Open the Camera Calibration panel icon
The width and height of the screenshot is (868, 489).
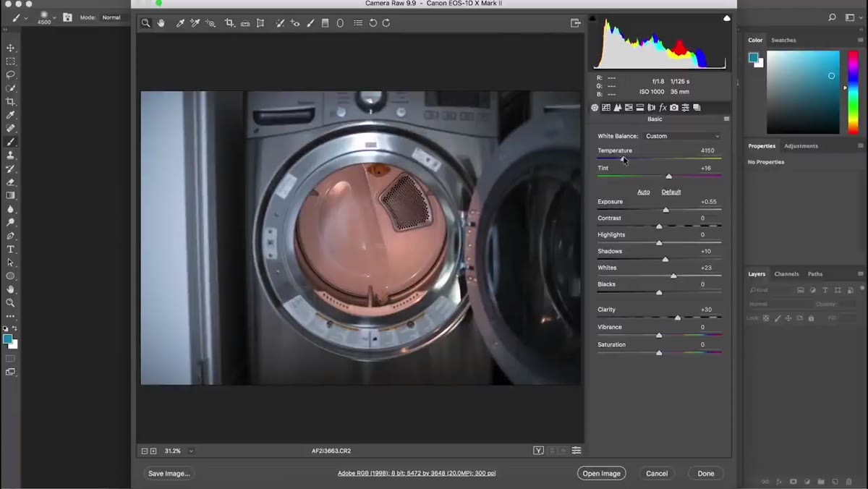[674, 108]
